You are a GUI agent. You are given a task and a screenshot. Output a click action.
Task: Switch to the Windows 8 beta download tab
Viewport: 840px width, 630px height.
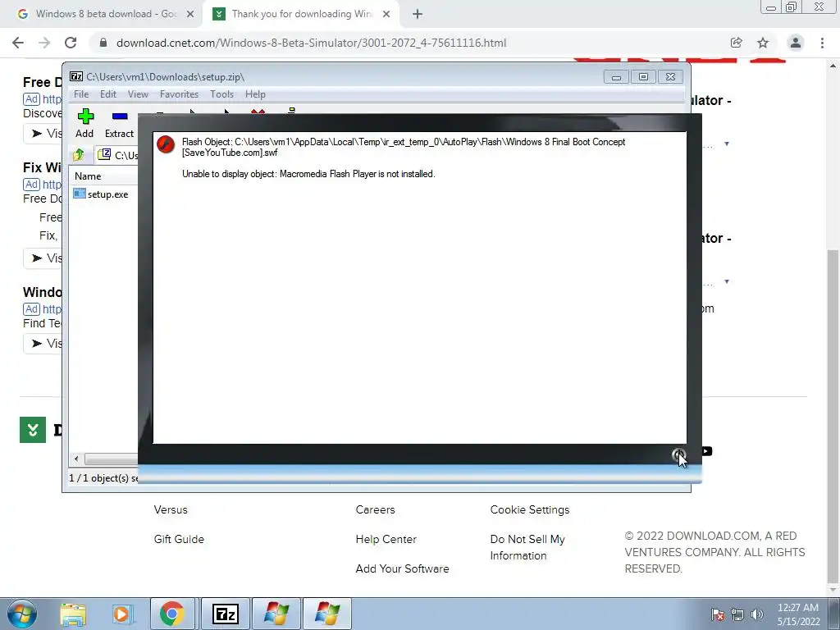tap(106, 14)
